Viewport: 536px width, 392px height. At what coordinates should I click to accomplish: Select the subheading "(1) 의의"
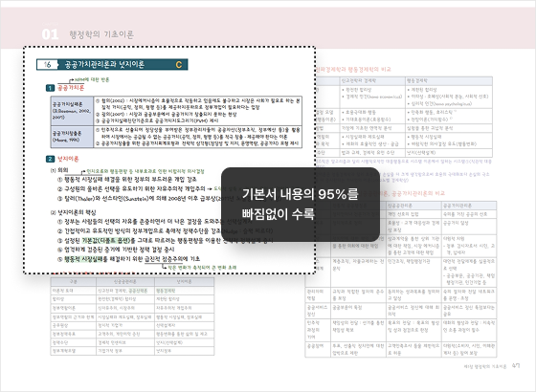[59, 170]
